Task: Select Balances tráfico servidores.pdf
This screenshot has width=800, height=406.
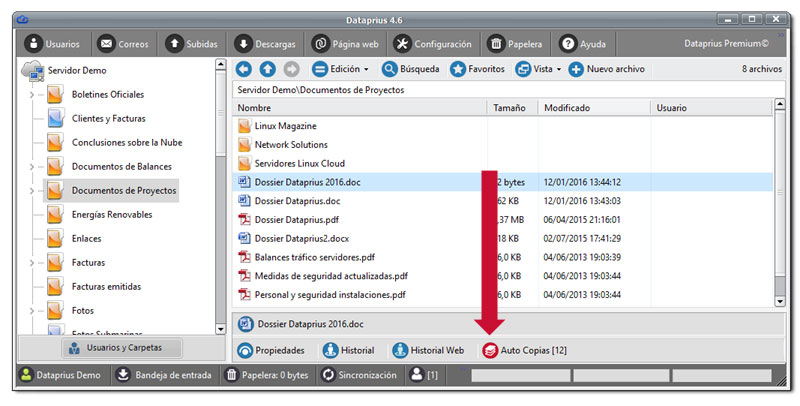Action: tap(315, 257)
